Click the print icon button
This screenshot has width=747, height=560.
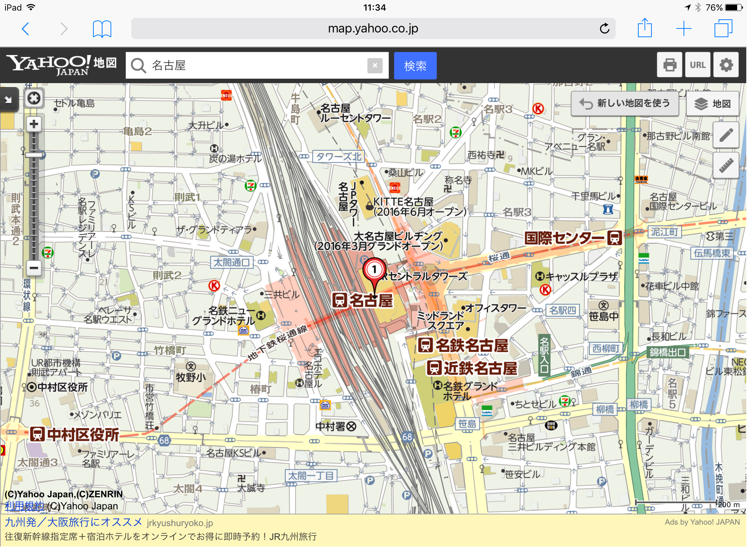click(x=669, y=65)
